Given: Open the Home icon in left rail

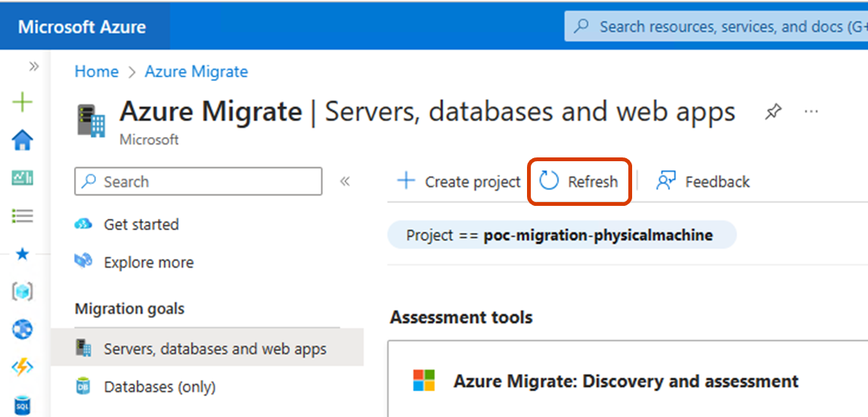Looking at the screenshot, I should (x=23, y=140).
